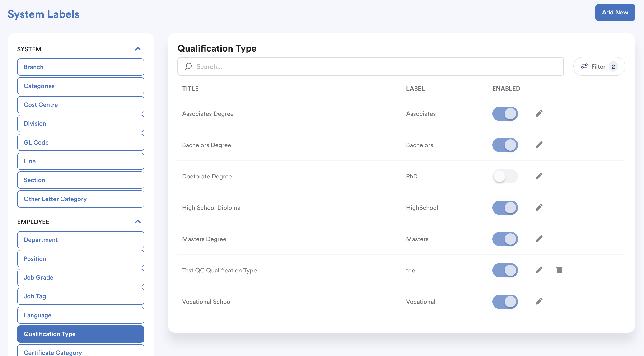Click the pencil icon for Bachelors Degree
Image resolution: width=644 pixels, height=356 pixels.
coord(539,145)
